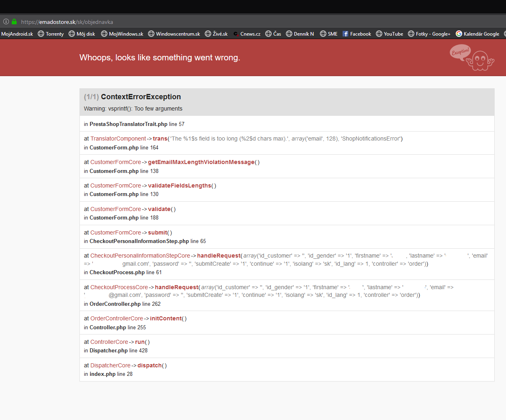Click the globe icon beside Windowscentrum.sk
506x420 pixels.
tap(151, 34)
